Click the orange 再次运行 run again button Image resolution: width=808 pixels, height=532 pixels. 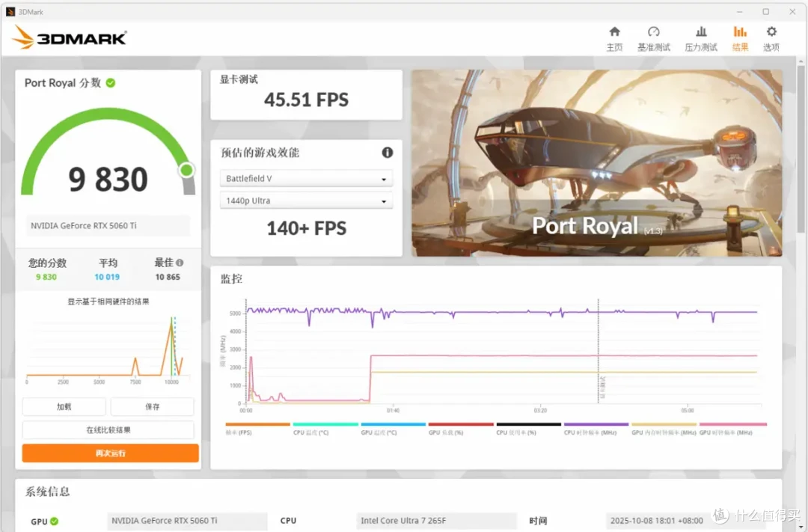[x=110, y=453]
